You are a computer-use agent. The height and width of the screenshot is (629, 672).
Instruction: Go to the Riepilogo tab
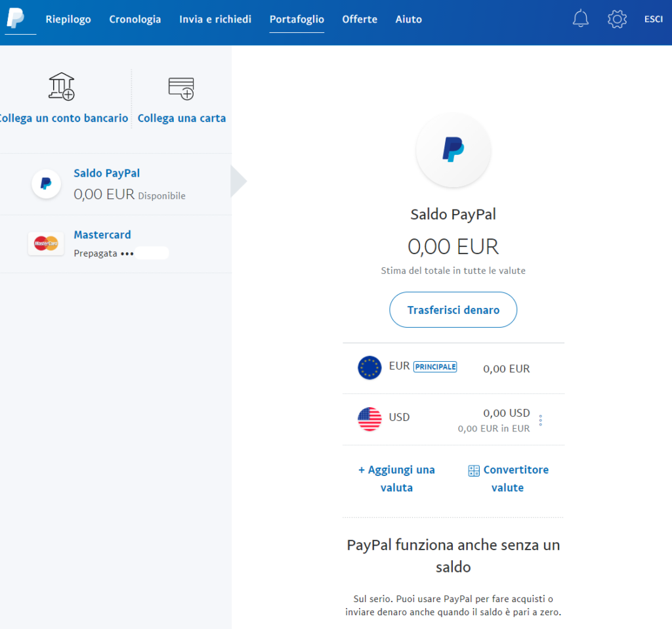tap(68, 19)
